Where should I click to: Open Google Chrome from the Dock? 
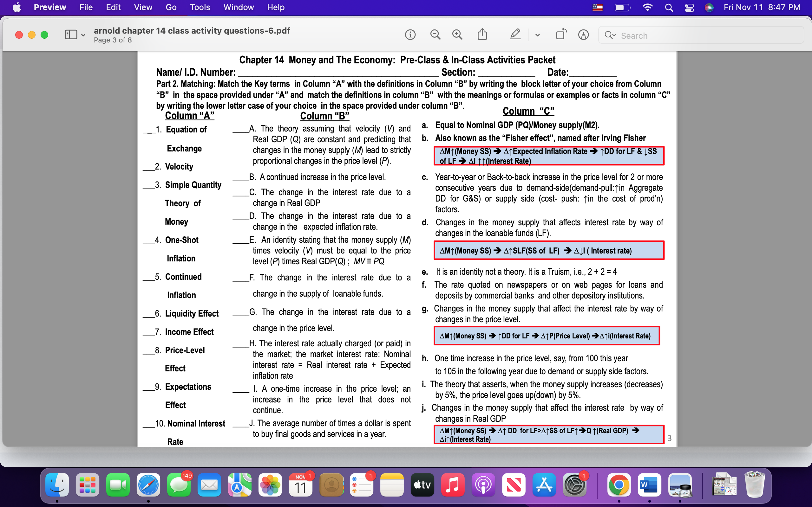tap(619, 485)
